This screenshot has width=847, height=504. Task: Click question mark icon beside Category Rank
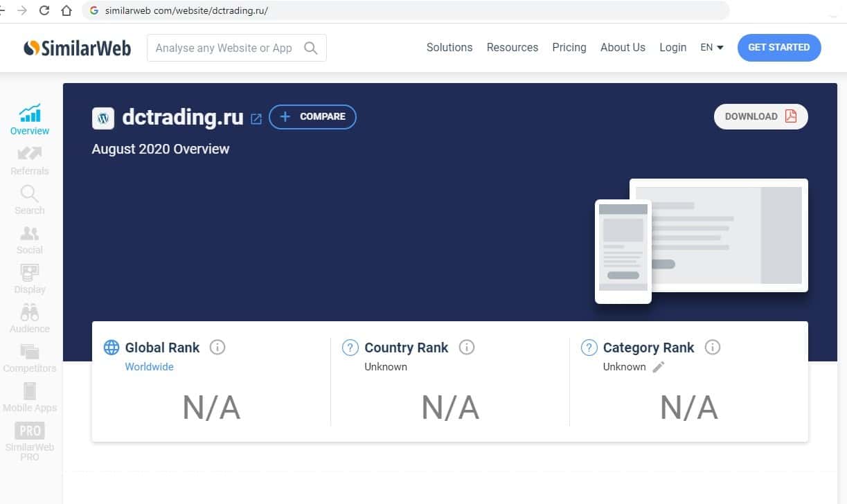589,347
